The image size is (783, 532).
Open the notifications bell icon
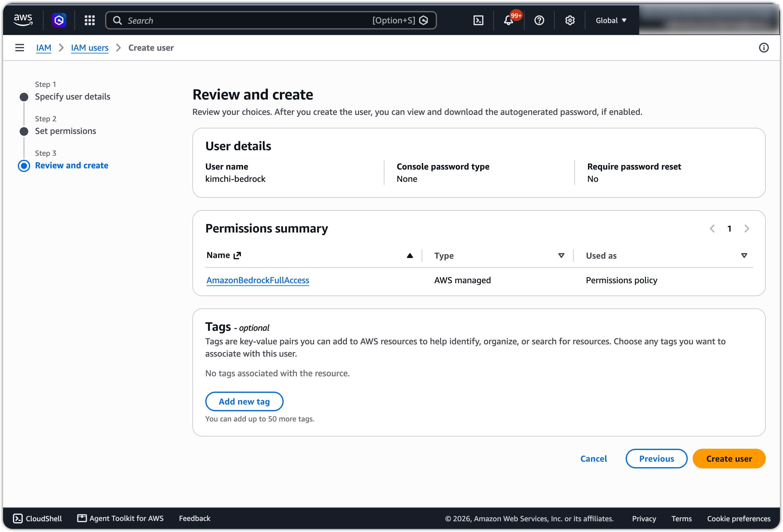pos(508,21)
